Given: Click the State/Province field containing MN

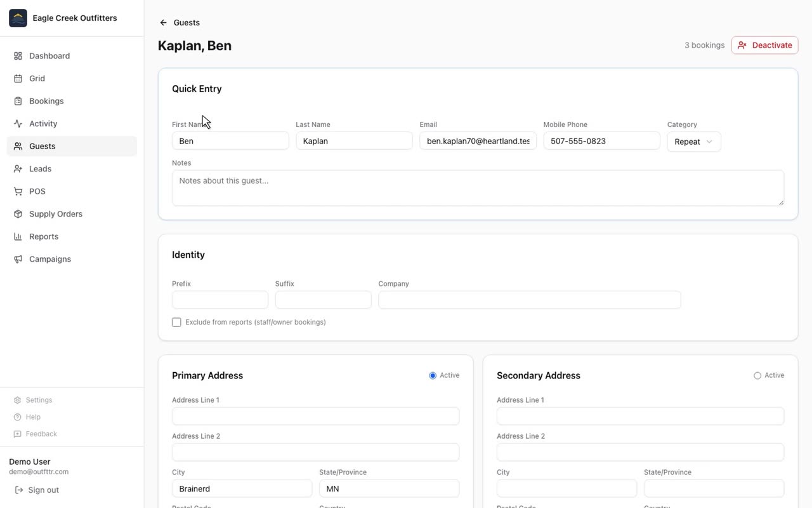Looking at the screenshot, I should point(389,488).
